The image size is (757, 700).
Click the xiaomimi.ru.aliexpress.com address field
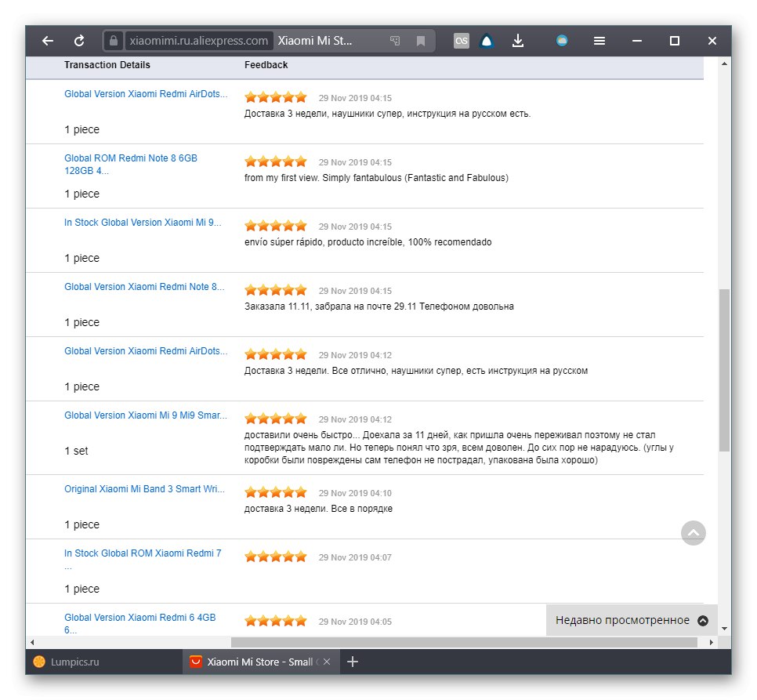[198, 41]
